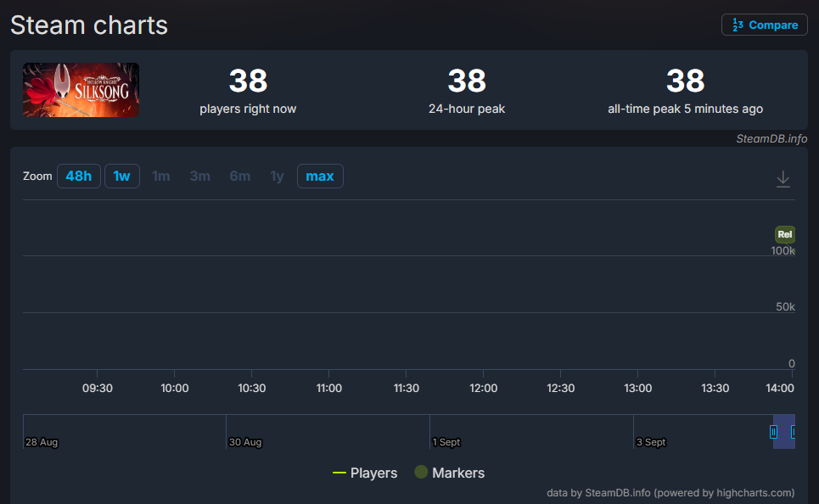Image resolution: width=819 pixels, height=504 pixels.
Task: Click the highlighted navigator selection window
Action: click(783, 432)
